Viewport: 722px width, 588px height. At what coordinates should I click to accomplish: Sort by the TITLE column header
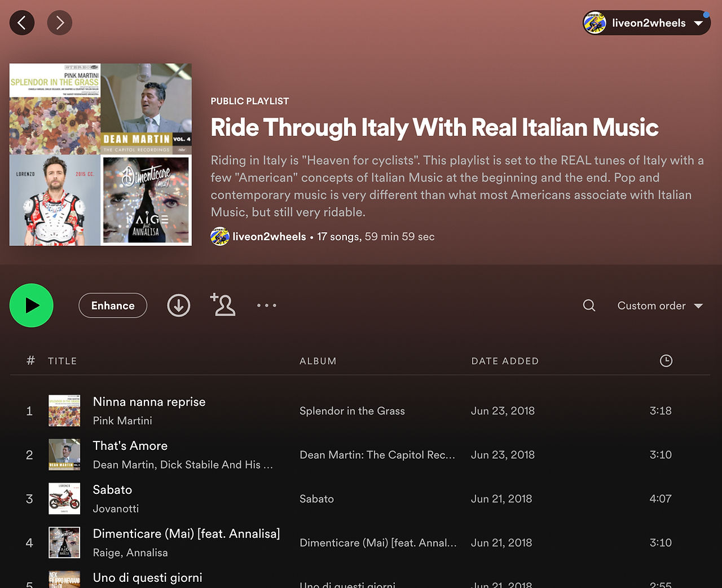(63, 361)
